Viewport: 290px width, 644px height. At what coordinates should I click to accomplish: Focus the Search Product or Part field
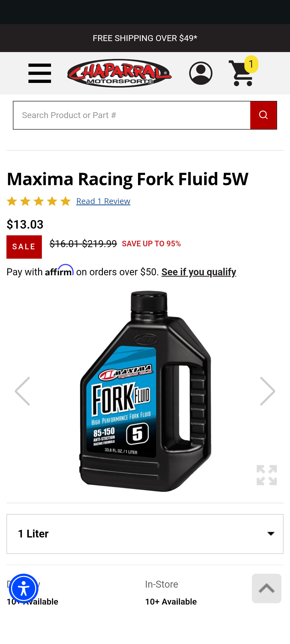click(132, 115)
